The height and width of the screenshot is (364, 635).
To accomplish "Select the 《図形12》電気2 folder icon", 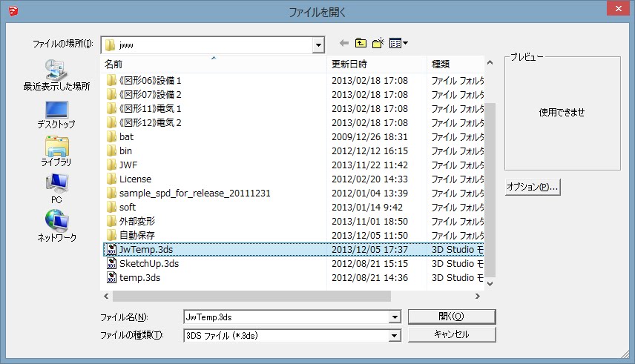I will [x=111, y=122].
